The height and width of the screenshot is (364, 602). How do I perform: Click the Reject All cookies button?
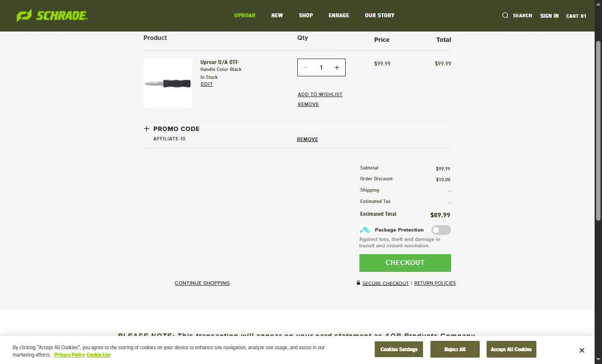[x=455, y=349]
